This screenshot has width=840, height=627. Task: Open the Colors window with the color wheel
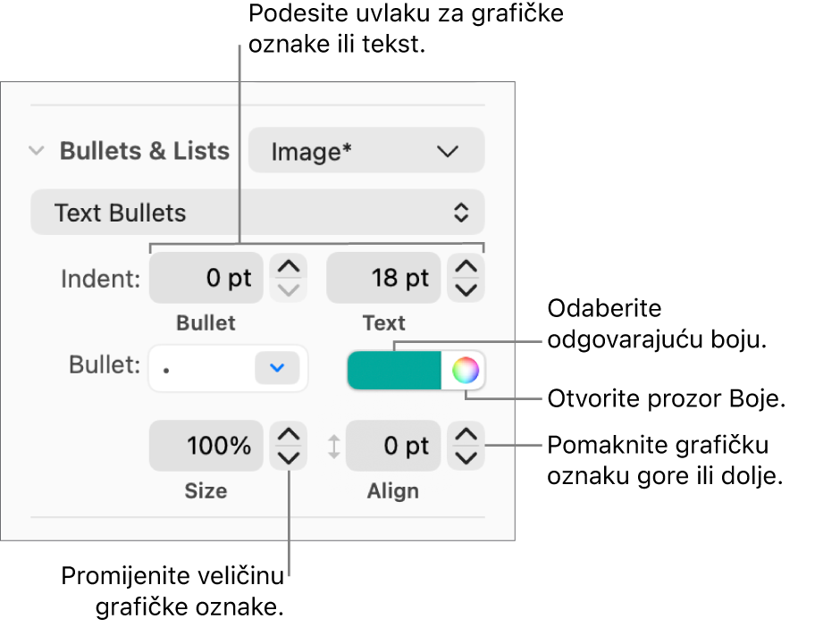466,370
